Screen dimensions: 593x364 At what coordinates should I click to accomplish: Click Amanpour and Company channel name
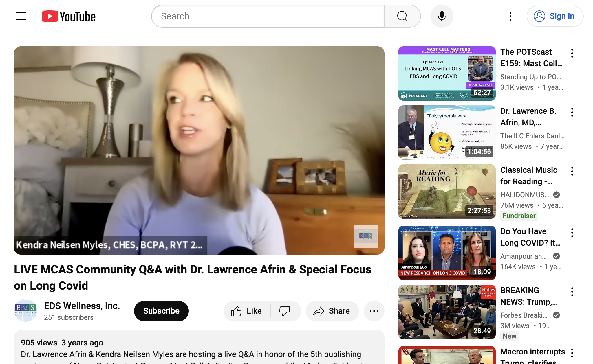(524, 256)
